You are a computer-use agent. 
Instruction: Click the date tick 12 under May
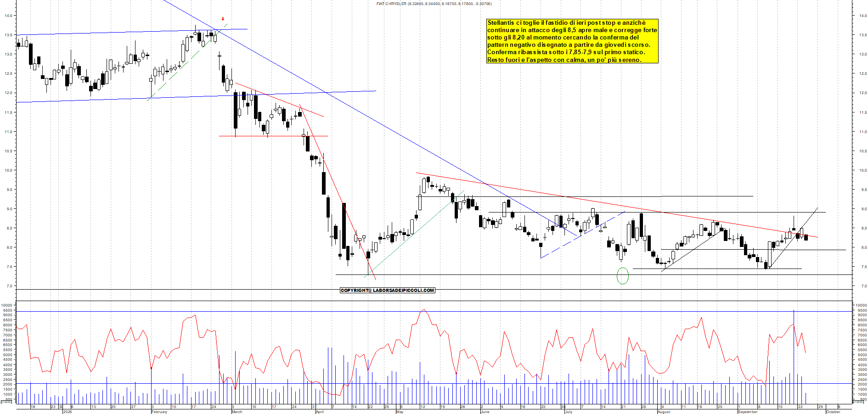423,407
